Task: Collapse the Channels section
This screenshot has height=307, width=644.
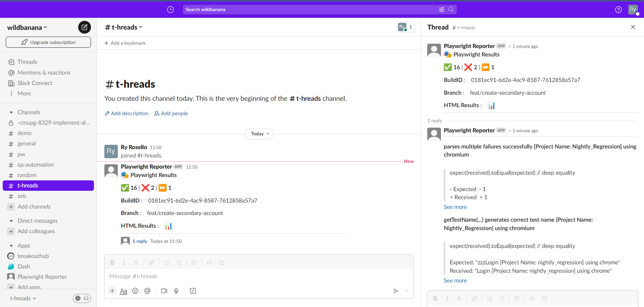Action: [x=11, y=112]
